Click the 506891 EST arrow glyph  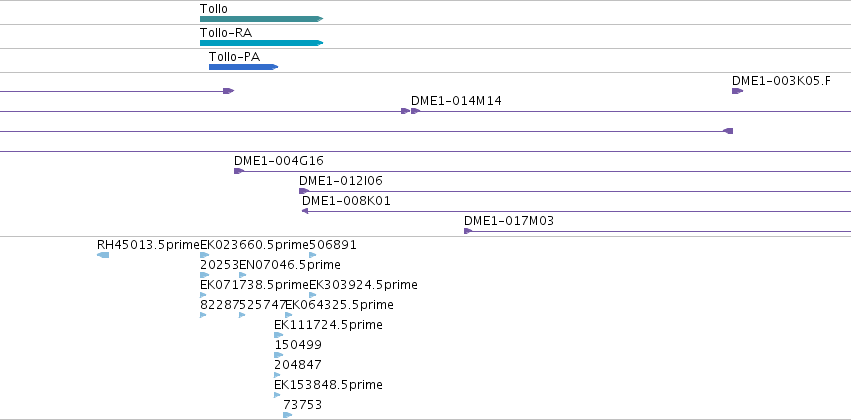click(x=313, y=255)
